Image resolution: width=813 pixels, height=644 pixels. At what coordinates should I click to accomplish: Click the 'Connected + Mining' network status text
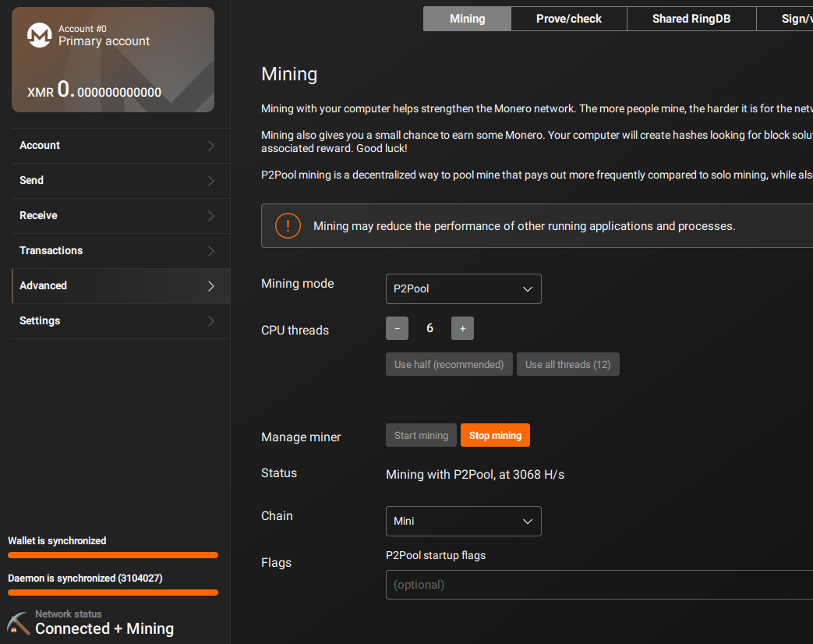coord(104,628)
